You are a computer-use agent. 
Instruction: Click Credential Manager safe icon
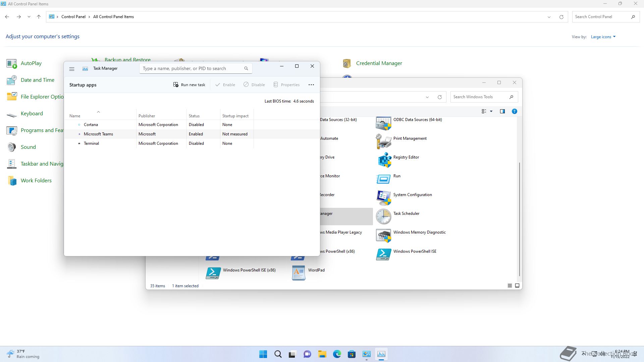pyautogui.click(x=347, y=63)
